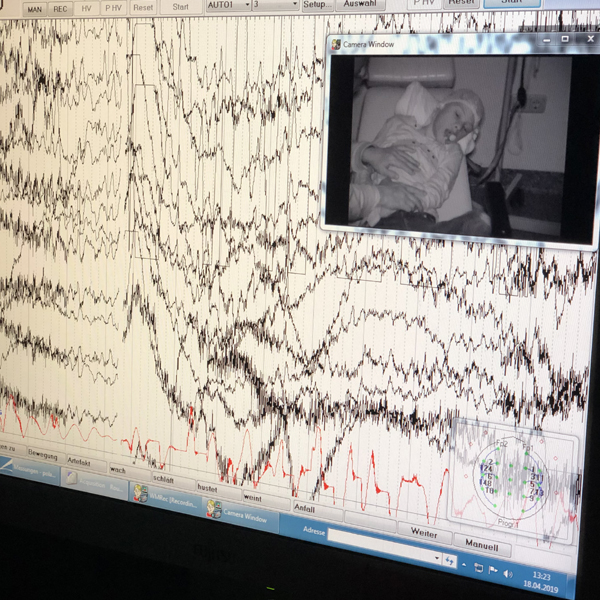The image size is (600, 600).
Task: Switch to Acquisition taskbar window
Action: (95, 484)
